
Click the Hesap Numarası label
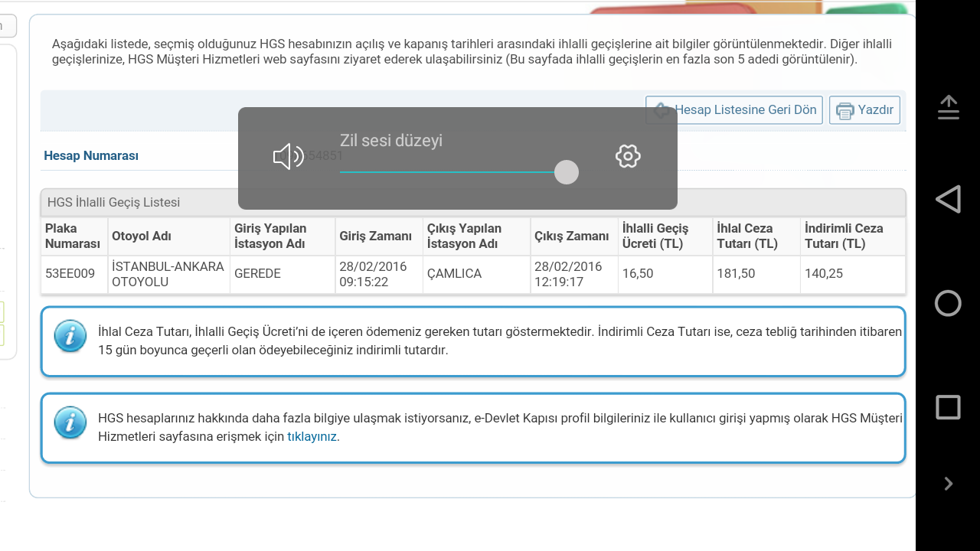point(91,155)
